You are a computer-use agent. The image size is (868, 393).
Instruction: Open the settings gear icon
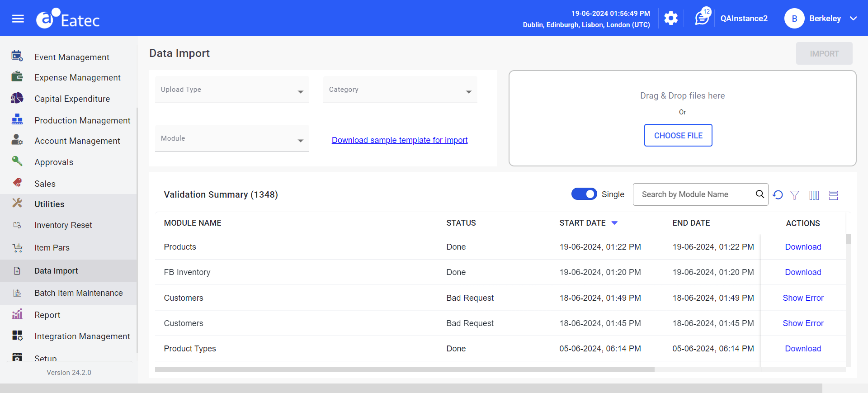click(x=671, y=19)
